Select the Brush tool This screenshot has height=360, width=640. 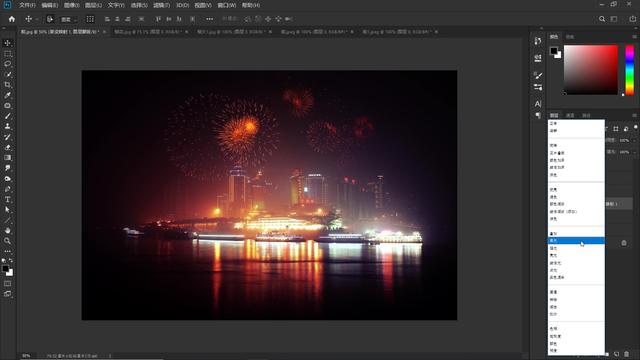point(7,116)
